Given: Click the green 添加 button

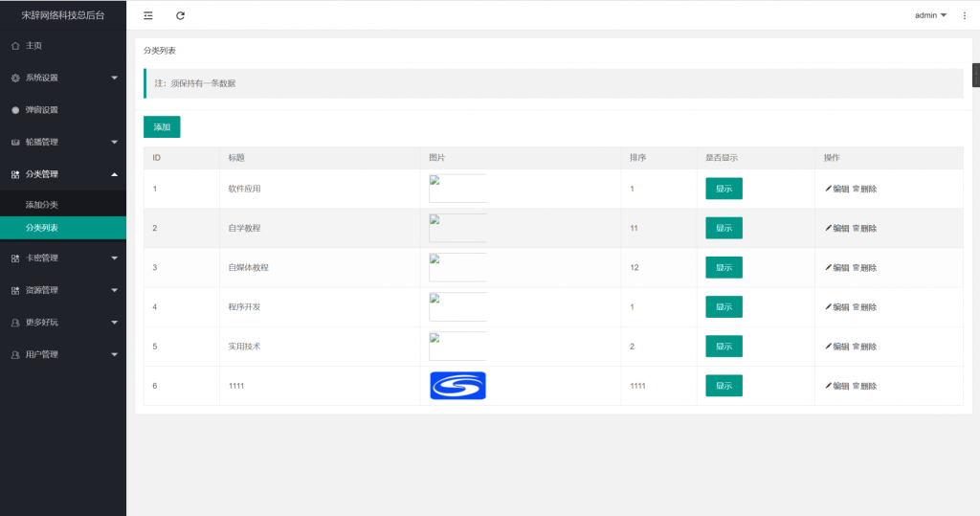Looking at the screenshot, I should pos(162,126).
